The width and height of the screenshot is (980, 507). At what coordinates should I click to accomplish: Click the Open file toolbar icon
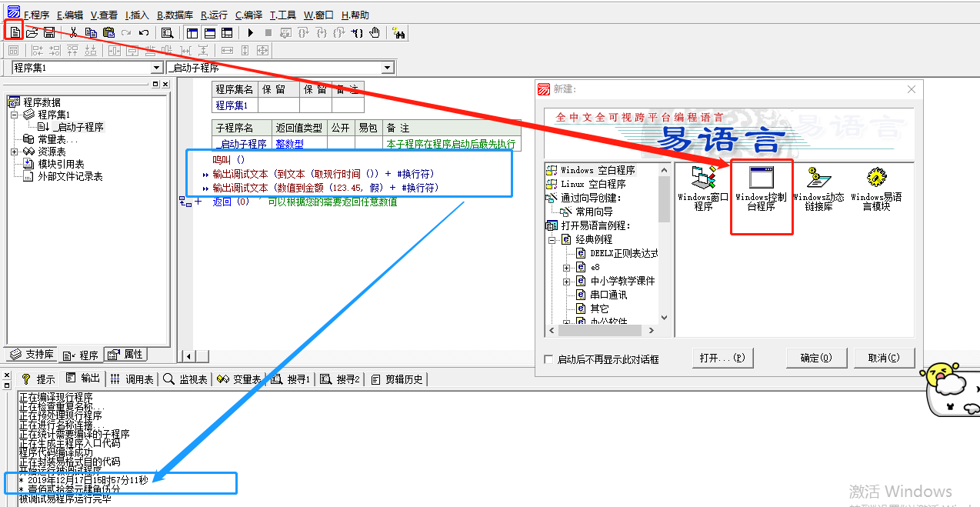coord(32,32)
